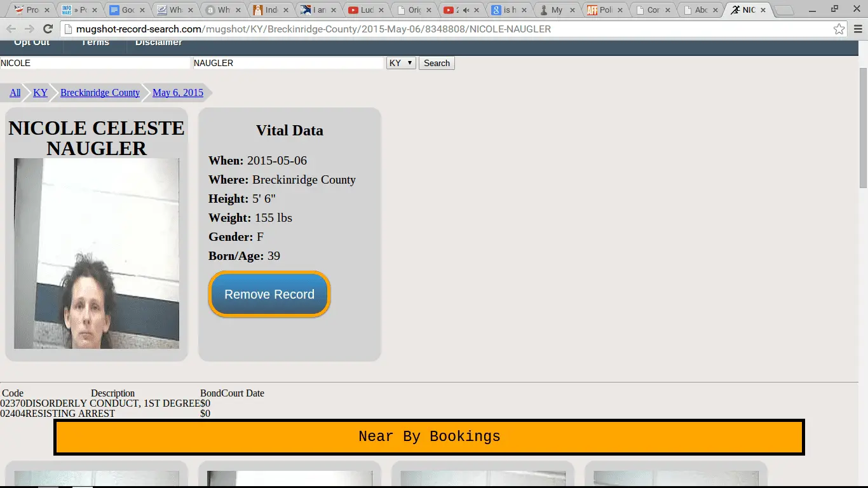The height and width of the screenshot is (488, 868).
Task: Open the Chrome hamburger menu
Action: point(857,29)
